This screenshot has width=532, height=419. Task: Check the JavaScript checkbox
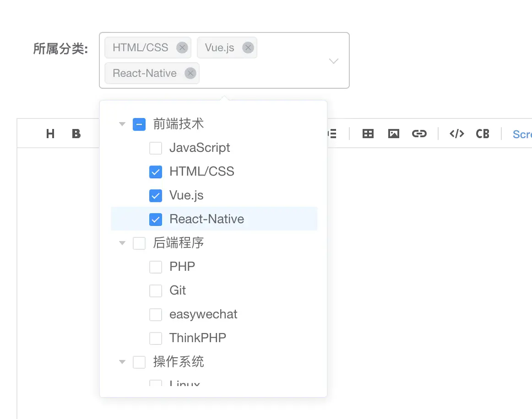tap(156, 148)
